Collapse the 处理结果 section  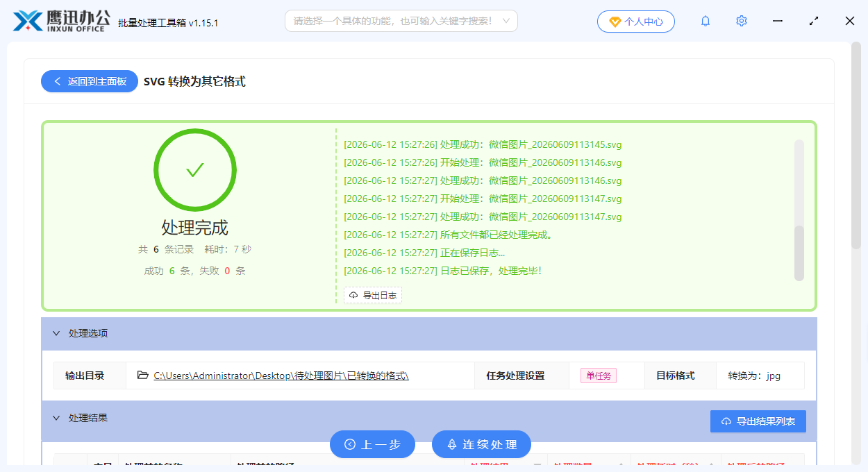(x=56, y=418)
